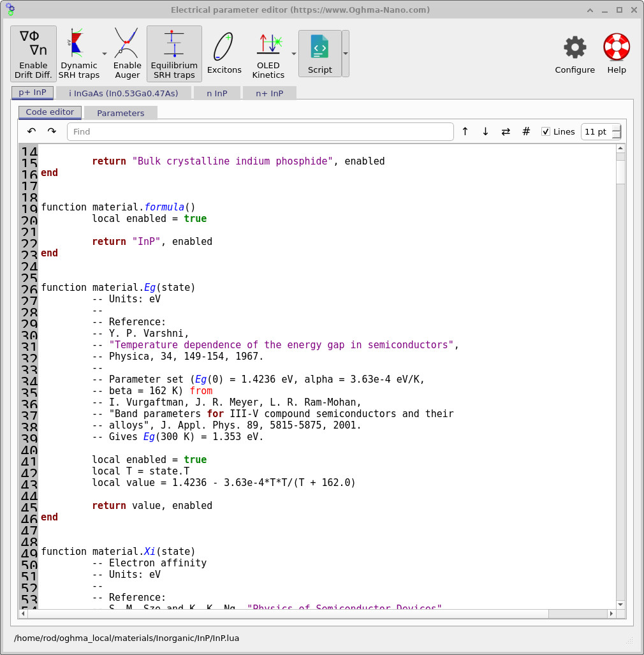Click the file path InP.lua in status bar
644x655 pixels.
tap(126, 638)
